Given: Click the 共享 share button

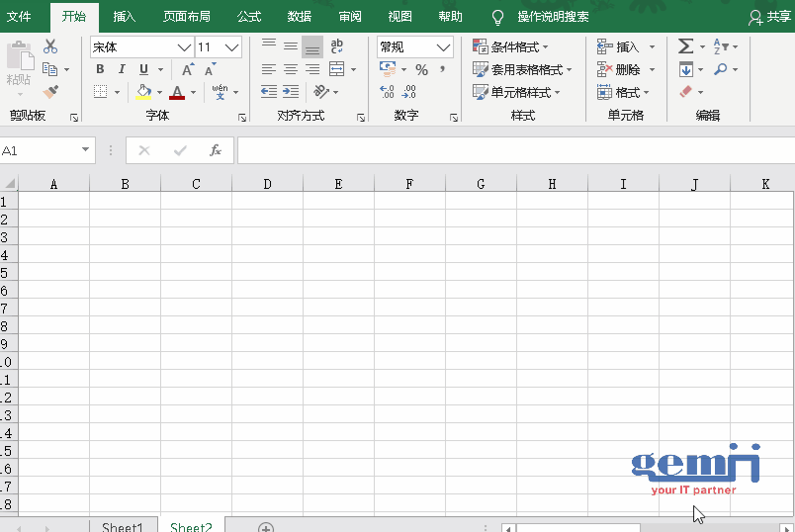Looking at the screenshot, I should (x=770, y=17).
